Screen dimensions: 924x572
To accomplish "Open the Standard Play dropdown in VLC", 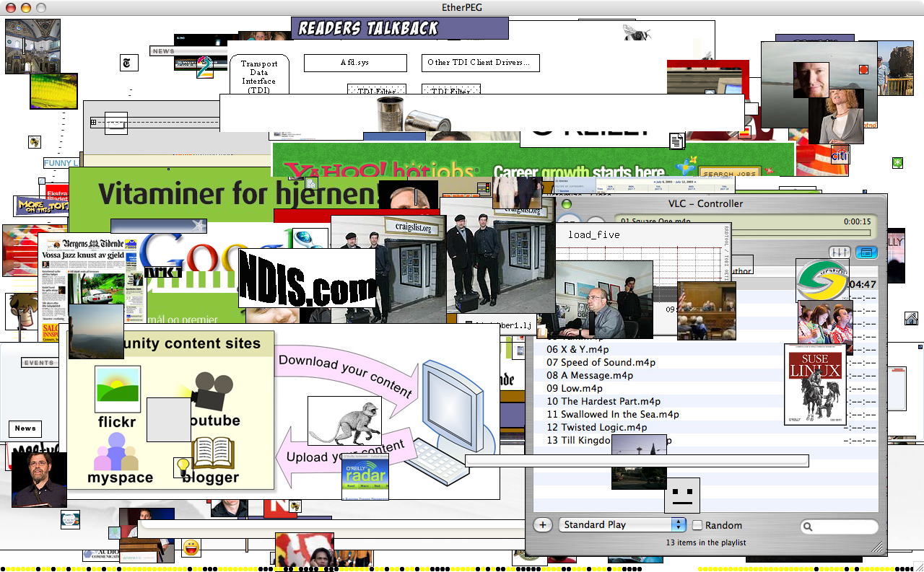I will (622, 525).
